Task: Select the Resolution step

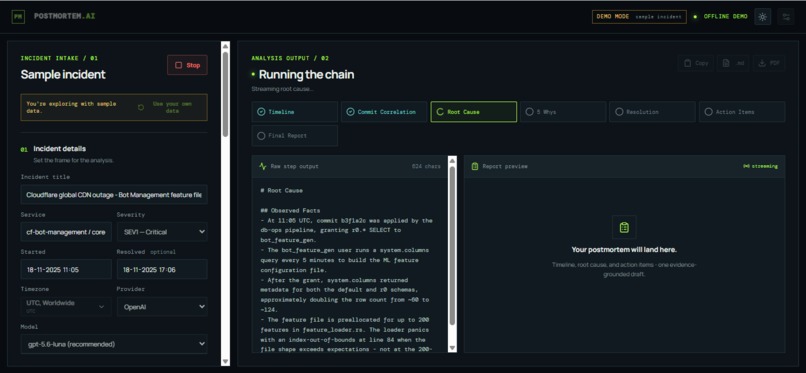Action: point(652,111)
